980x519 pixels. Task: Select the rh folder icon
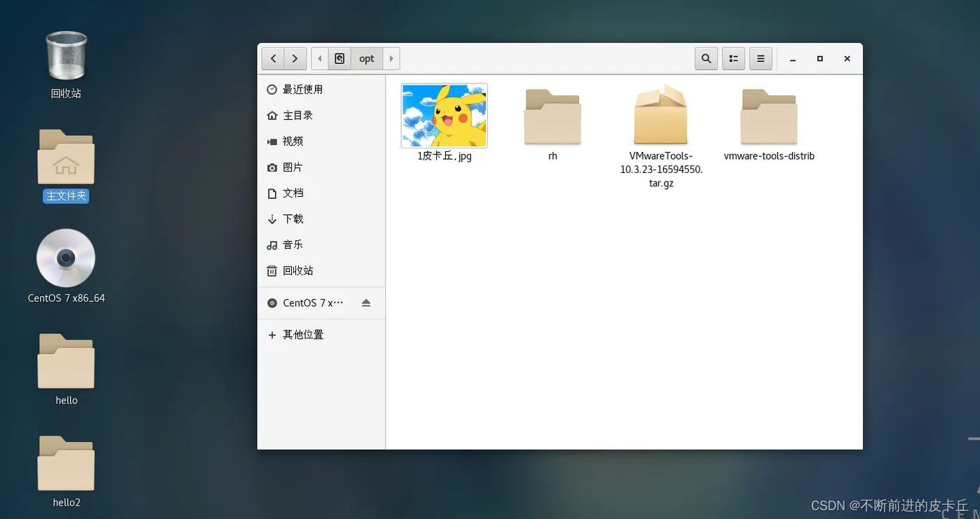[552, 116]
